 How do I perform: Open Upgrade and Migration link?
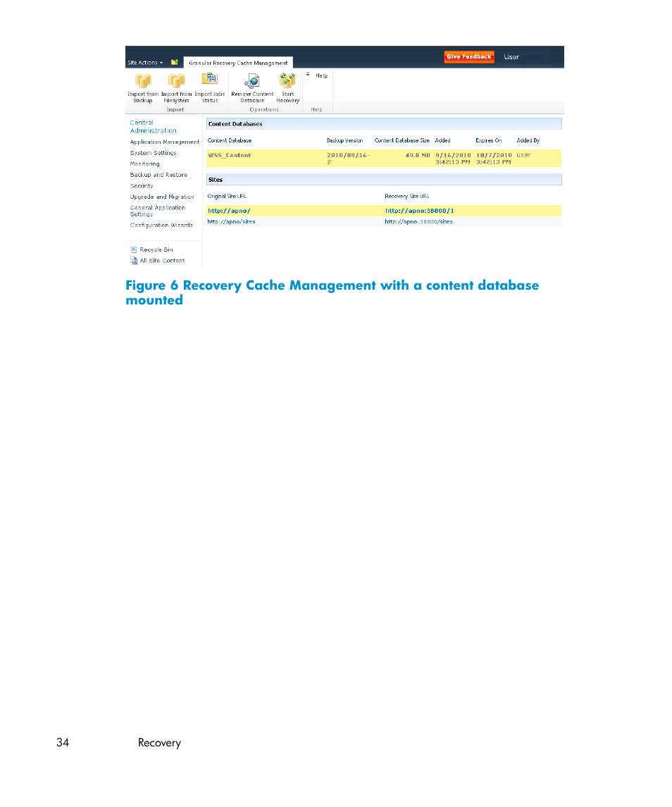point(162,197)
